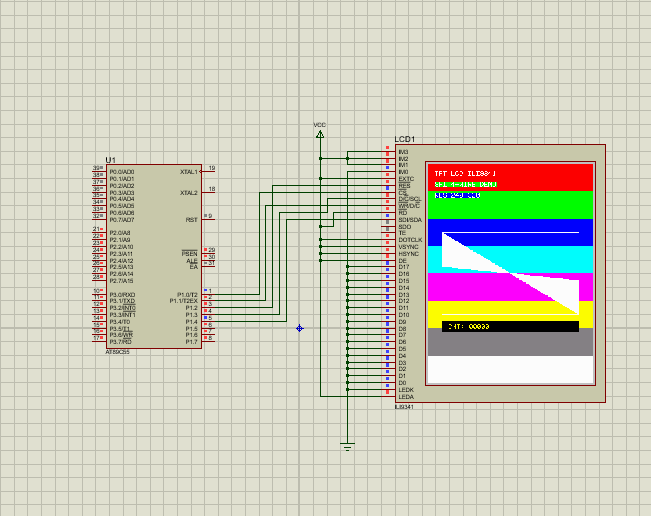Click the AT89C55 part name label
The width and height of the screenshot is (651, 516).
click(x=117, y=351)
